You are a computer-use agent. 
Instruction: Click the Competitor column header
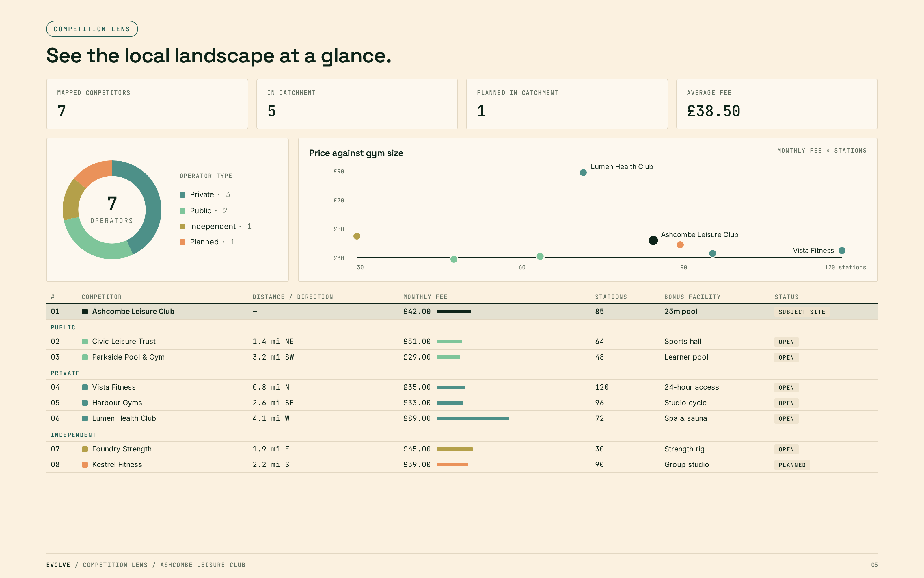point(102,297)
